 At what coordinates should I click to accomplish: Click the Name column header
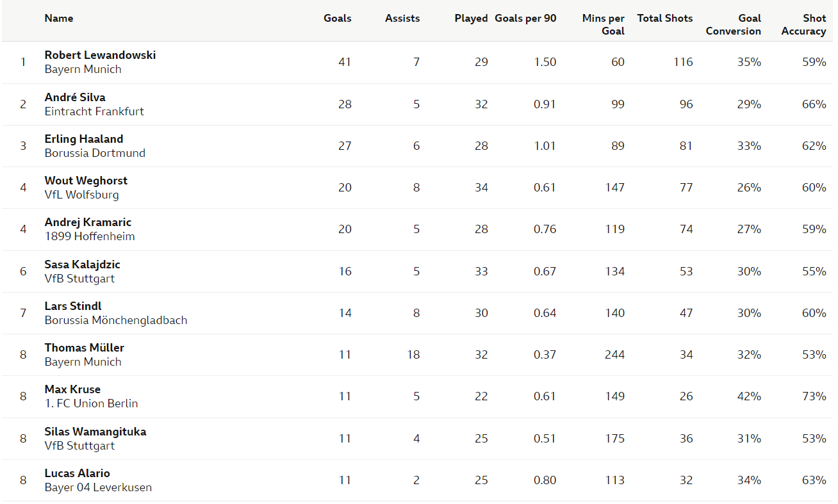click(x=59, y=18)
